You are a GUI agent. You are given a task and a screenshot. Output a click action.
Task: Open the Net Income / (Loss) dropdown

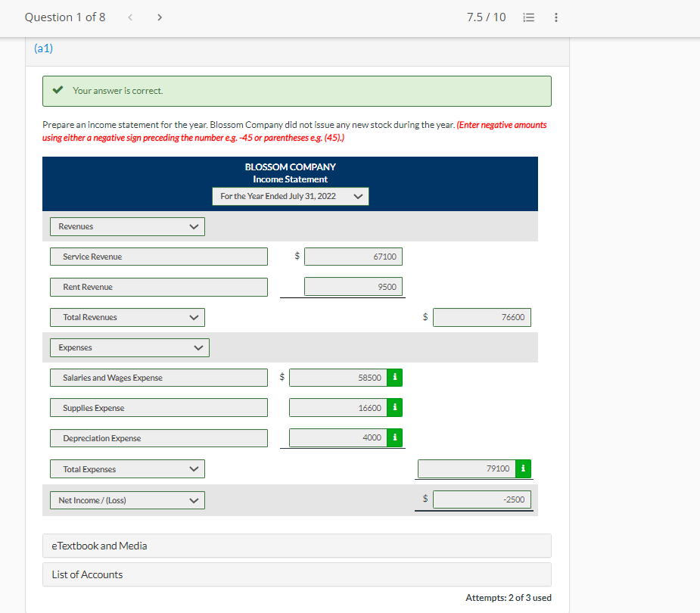click(126, 499)
